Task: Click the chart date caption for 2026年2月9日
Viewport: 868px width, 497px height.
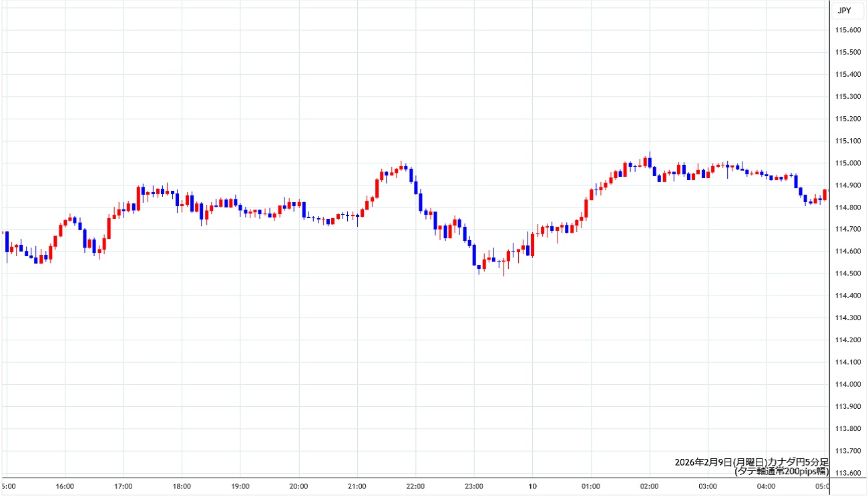Action: point(751,462)
